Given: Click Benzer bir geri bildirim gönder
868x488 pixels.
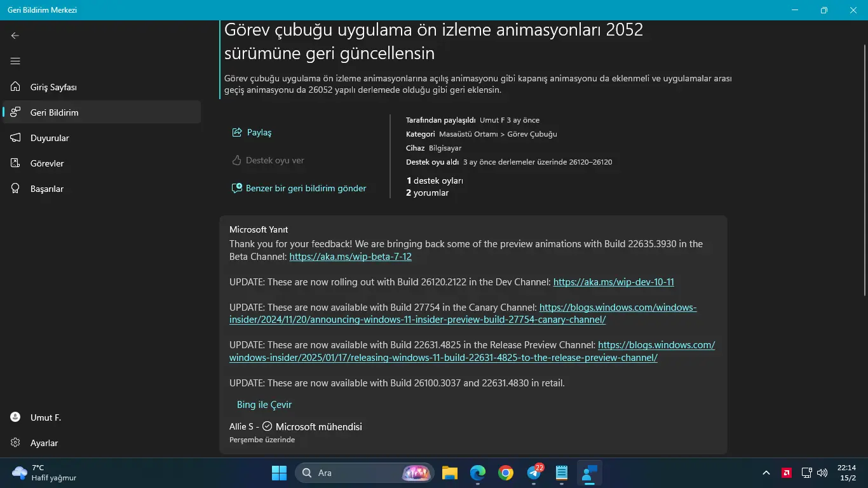Looking at the screenshot, I should coord(299,188).
